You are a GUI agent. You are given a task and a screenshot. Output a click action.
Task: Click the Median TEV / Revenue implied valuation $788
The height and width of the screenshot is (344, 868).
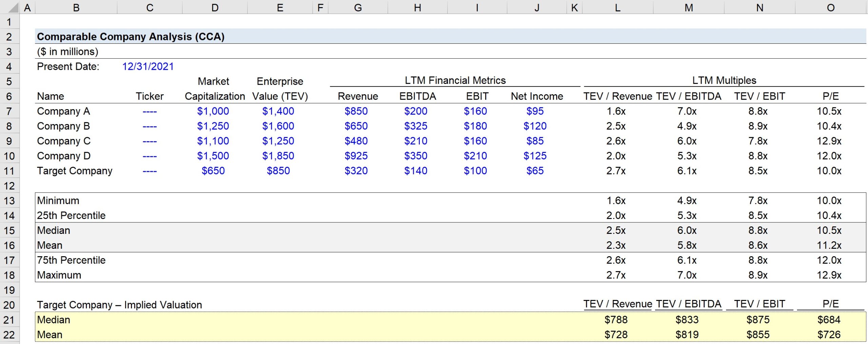point(617,319)
